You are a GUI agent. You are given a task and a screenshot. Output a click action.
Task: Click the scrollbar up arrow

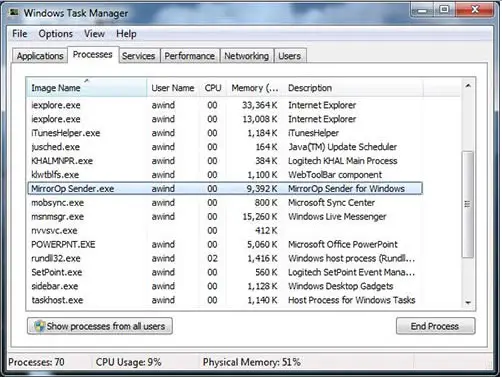(x=468, y=86)
